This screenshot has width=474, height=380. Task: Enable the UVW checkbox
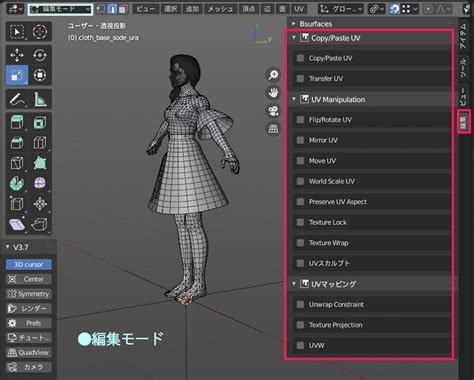[300, 345]
